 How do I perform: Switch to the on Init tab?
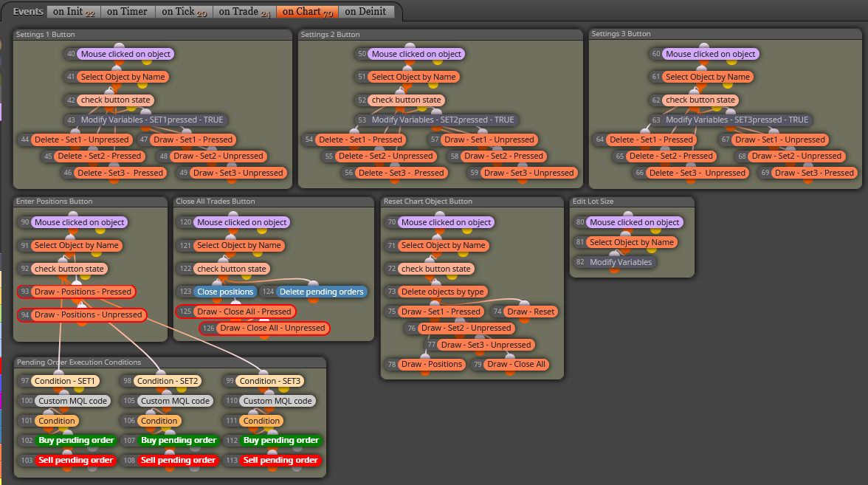pyautogui.click(x=74, y=12)
